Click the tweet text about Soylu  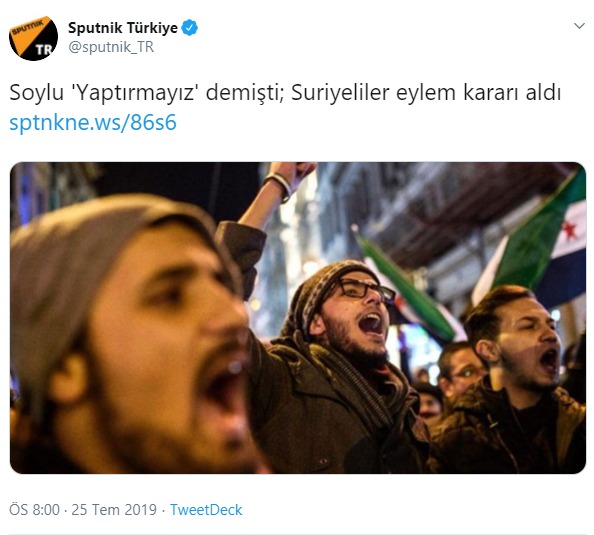click(x=285, y=93)
